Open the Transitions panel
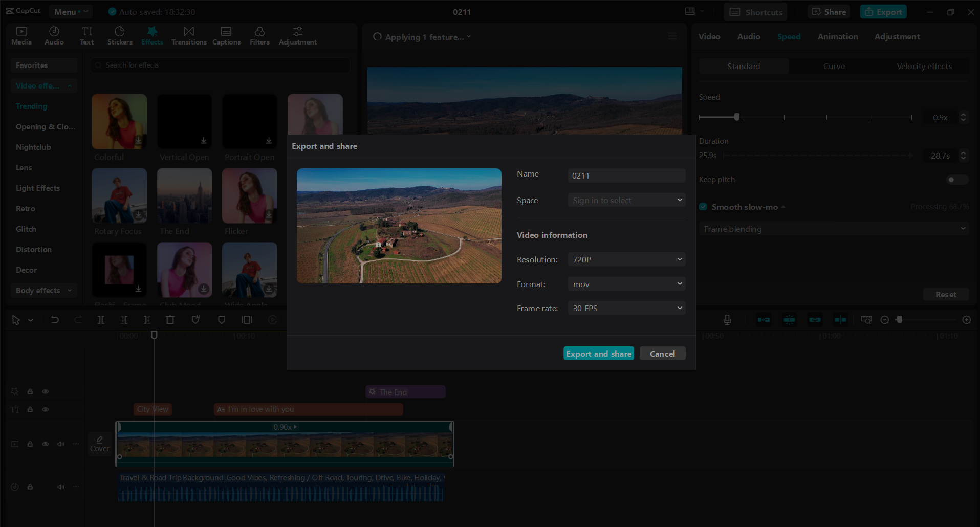This screenshot has width=980, height=527. (x=189, y=36)
